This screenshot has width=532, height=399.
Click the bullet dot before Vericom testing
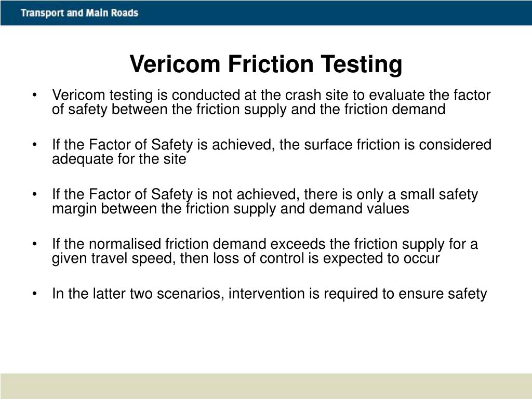click(x=34, y=96)
